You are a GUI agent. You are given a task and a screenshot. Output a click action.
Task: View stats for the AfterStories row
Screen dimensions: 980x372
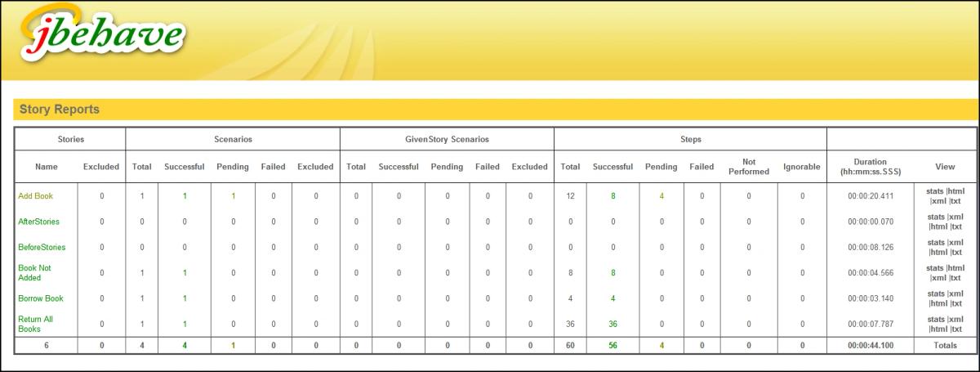point(934,217)
